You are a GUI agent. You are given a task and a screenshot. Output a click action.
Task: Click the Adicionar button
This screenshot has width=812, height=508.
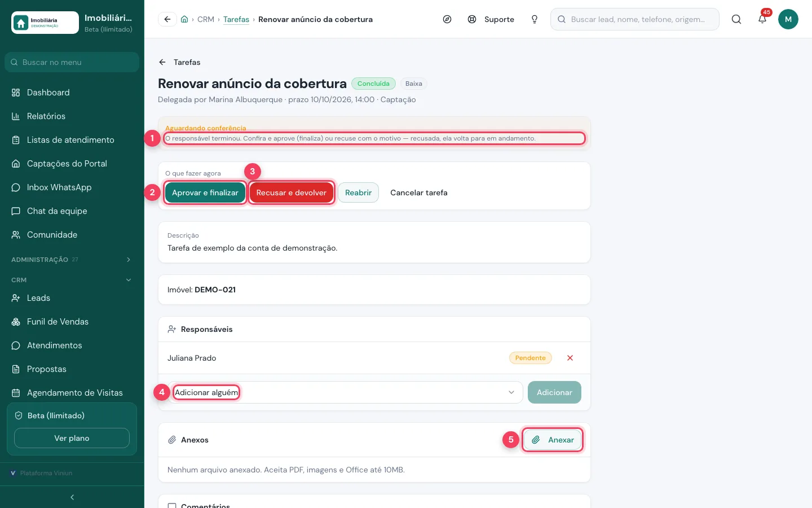click(x=554, y=392)
